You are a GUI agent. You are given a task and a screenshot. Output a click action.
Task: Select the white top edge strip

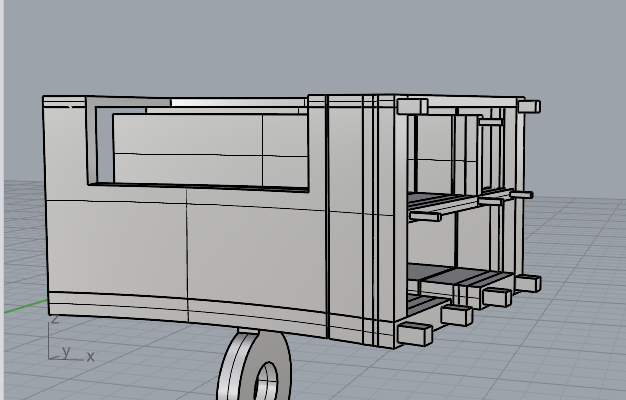[238, 101]
